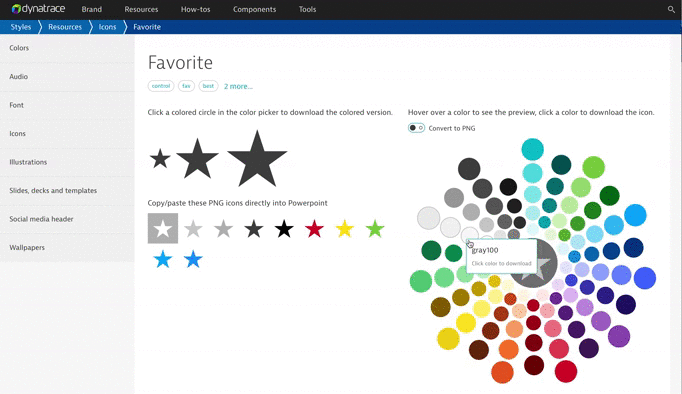682x394 pixels.
Task: Pick the yellow star PNG icon
Action: point(344,228)
